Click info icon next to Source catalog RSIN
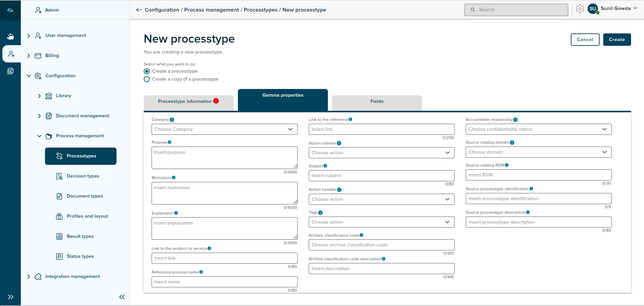This screenshot has width=644, height=306. pyautogui.click(x=507, y=165)
